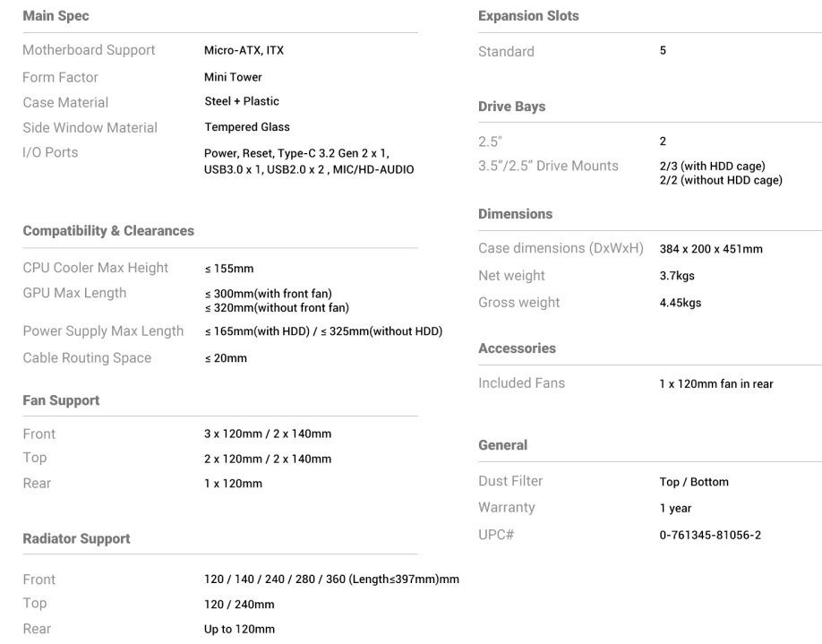The width and height of the screenshot is (822, 644).
Task: Click the 384 x 200 x 451mm value
Action: [x=711, y=249]
